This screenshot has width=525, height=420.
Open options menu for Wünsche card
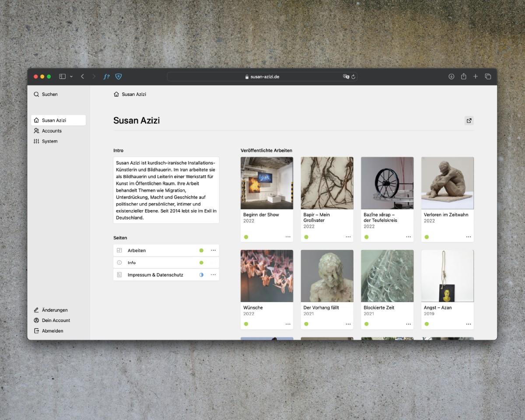[288, 324]
